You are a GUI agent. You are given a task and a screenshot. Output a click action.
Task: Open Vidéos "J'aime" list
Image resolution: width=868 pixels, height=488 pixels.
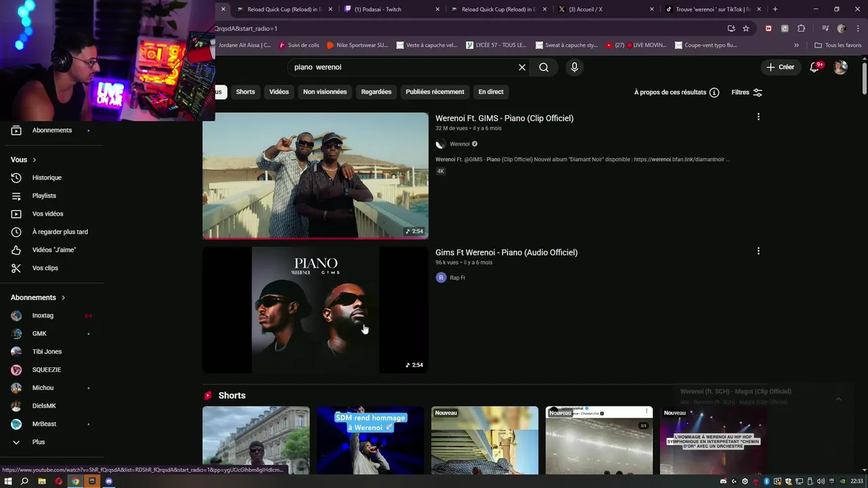pos(52,250)
